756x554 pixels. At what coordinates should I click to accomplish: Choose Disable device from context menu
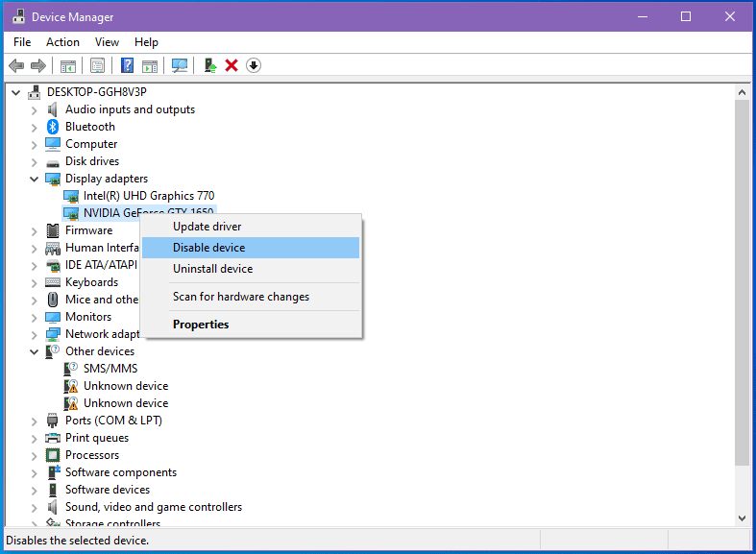[251, 248]
